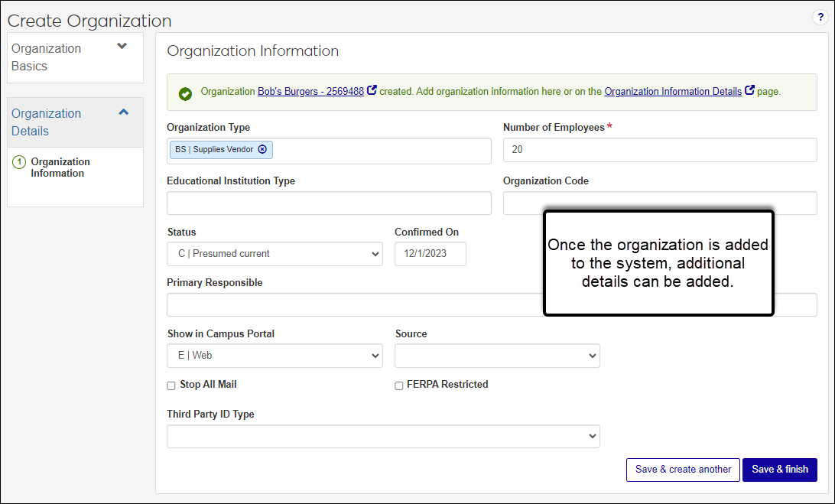The image size is (835, 504).
Task: Open the Bob's Burgers - 2569488 link
Action: (x=310, y=91)
